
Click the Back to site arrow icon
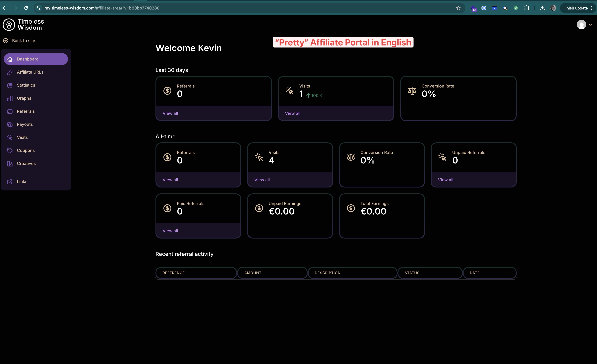(6, 41)
